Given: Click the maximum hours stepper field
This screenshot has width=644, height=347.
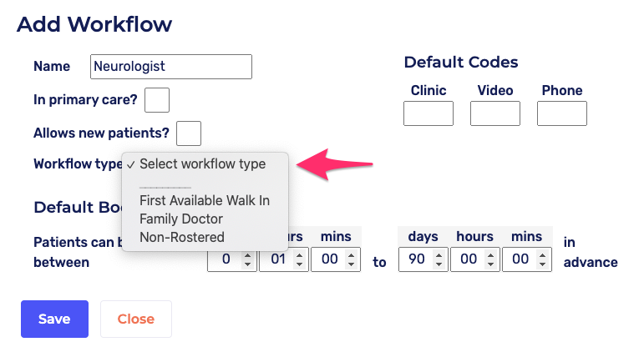Looking at the screenshot, I should (x=469, y=260).
